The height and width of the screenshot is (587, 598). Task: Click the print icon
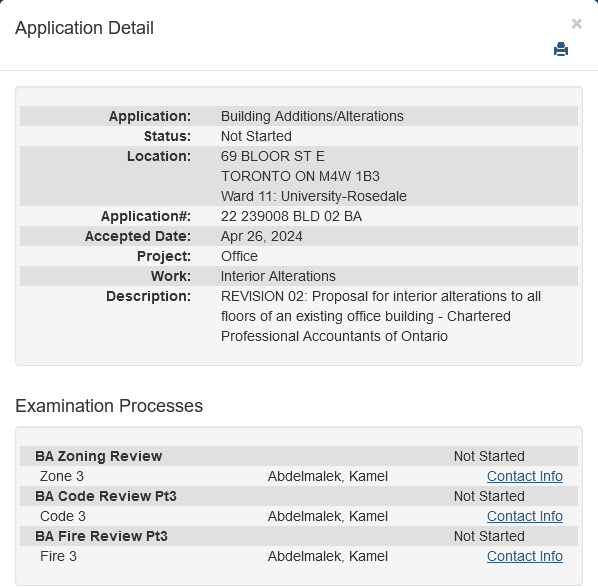[561, 50]
